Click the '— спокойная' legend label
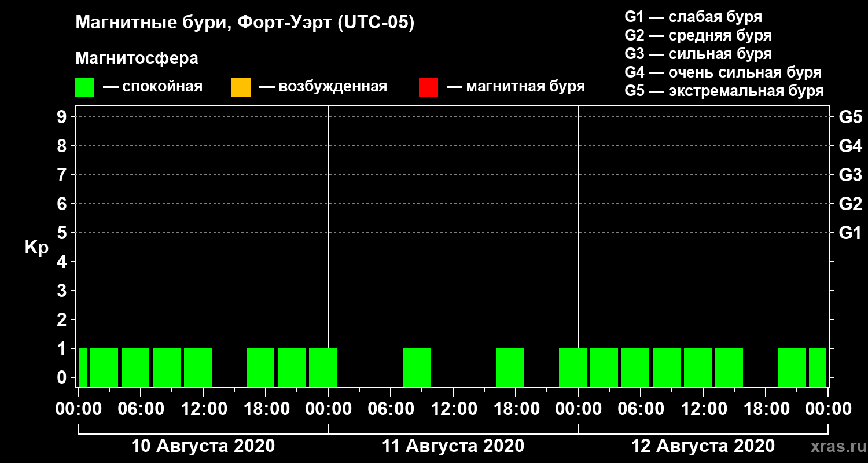 tap(153, 87)
